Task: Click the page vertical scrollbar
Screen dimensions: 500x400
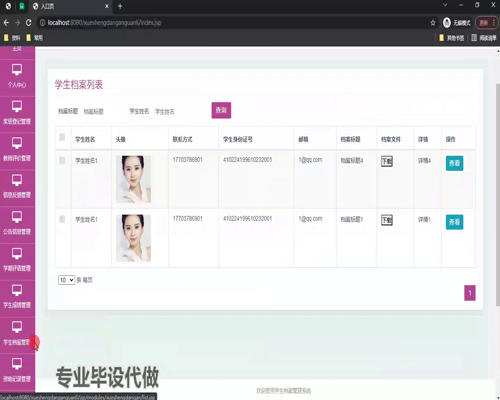Action: tap(497, 194)
